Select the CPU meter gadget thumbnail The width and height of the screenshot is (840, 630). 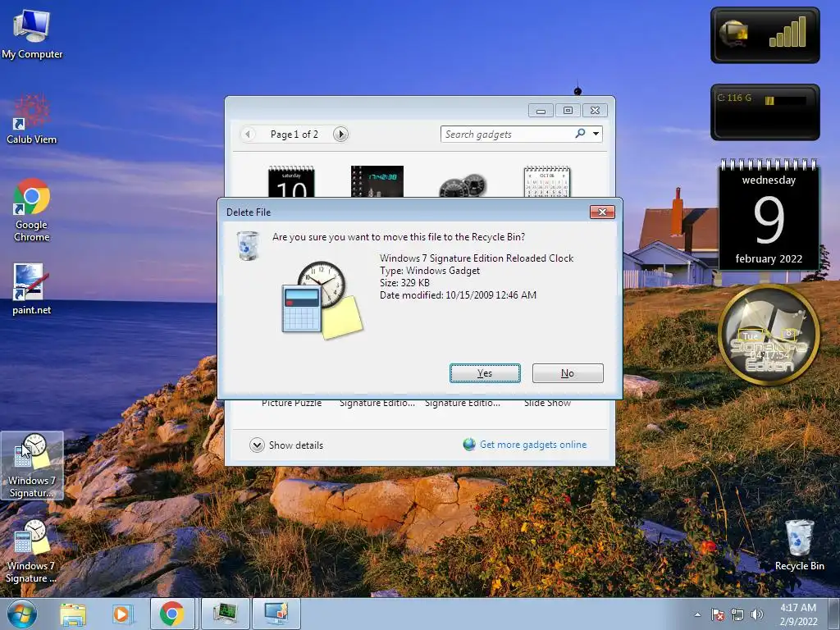463,185
